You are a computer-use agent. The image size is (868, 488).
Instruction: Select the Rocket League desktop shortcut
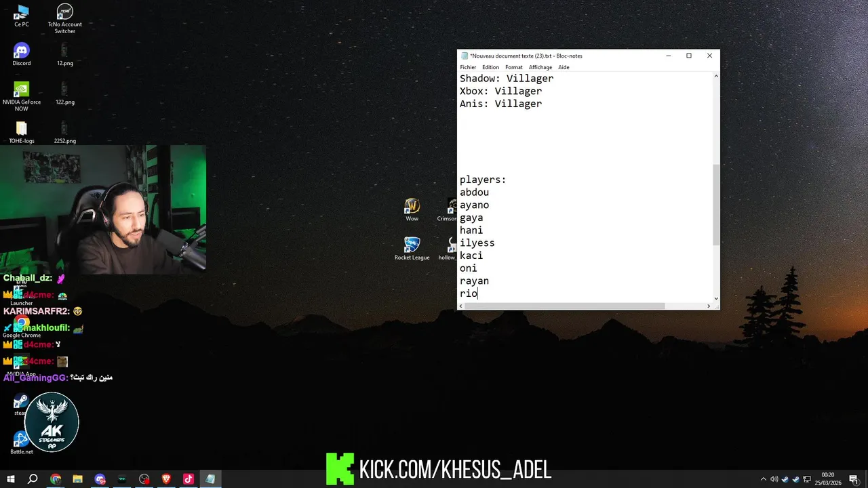pyautogui.click(x=412, y=249)
